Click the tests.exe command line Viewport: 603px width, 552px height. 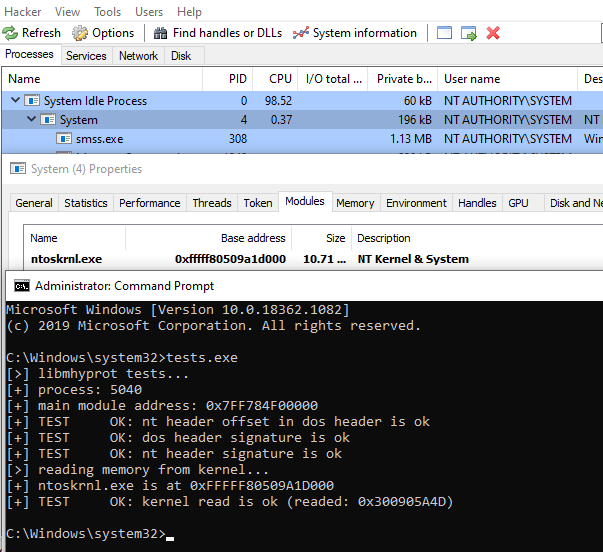pos(122,358)
